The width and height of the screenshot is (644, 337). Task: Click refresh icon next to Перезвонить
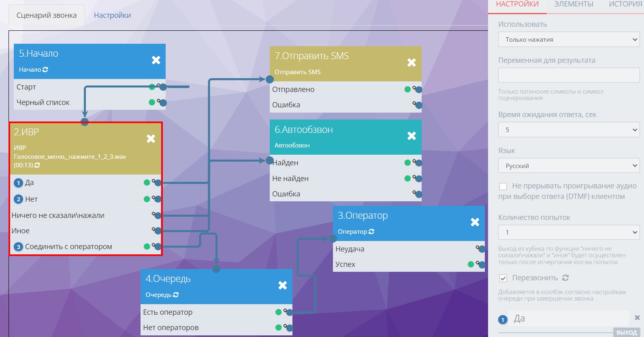click(565, 278)
